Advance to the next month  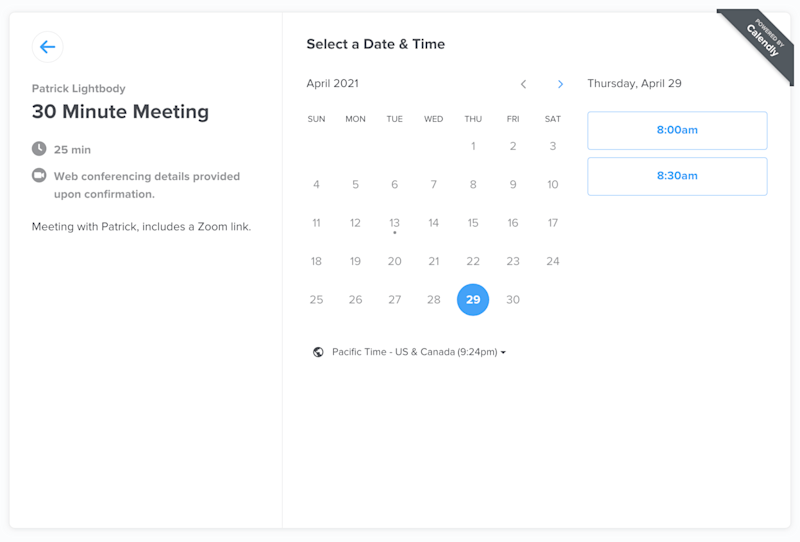[x=560, y=84]
